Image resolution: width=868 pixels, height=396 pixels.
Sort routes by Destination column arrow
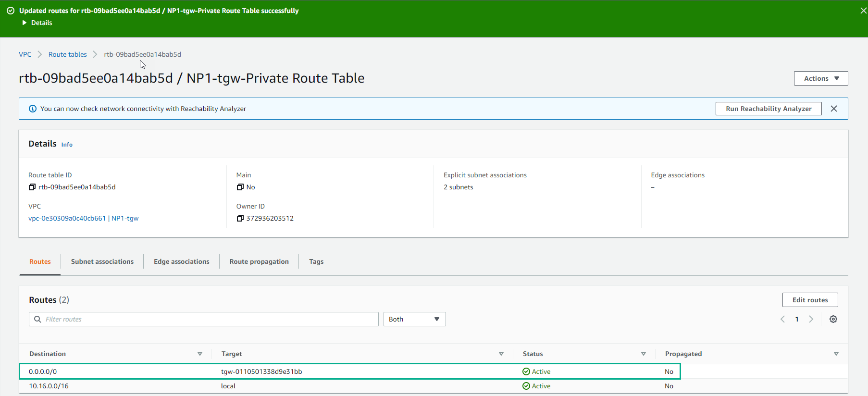[200, 354]
